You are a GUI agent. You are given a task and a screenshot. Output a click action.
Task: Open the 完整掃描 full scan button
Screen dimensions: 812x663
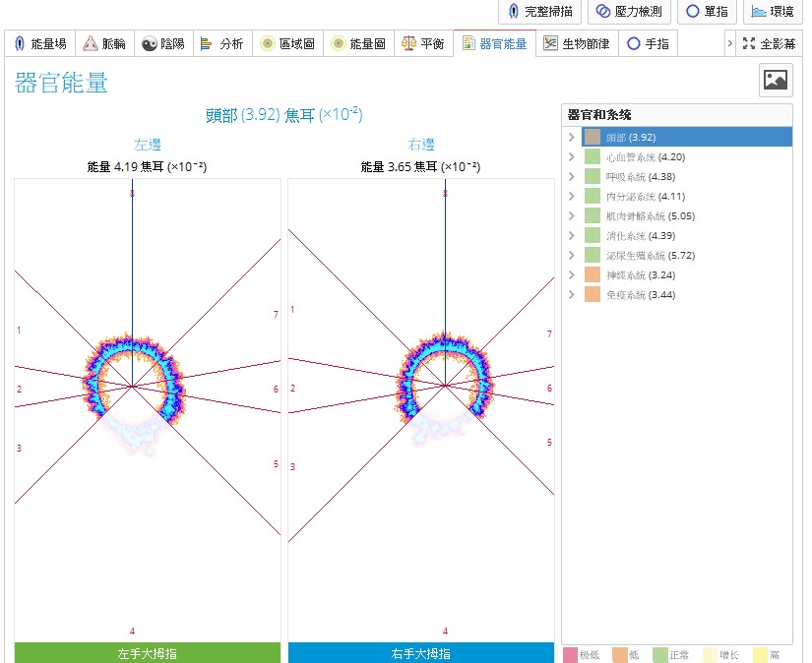540,12
